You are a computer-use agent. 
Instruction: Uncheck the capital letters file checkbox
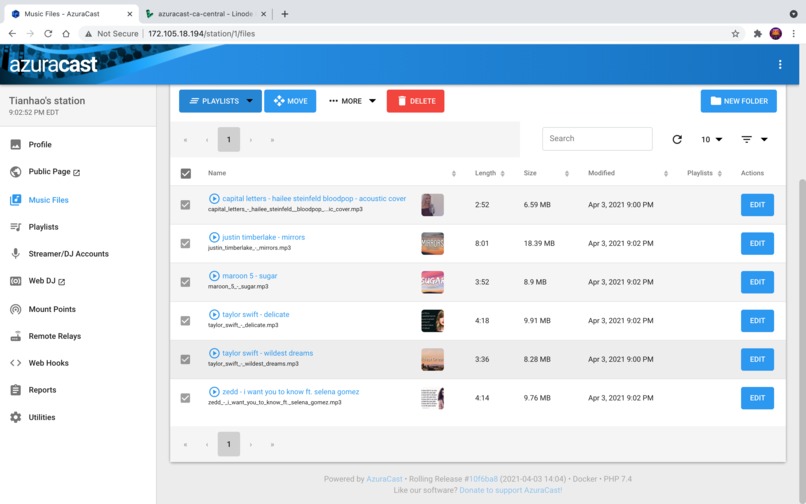[186, 205]
